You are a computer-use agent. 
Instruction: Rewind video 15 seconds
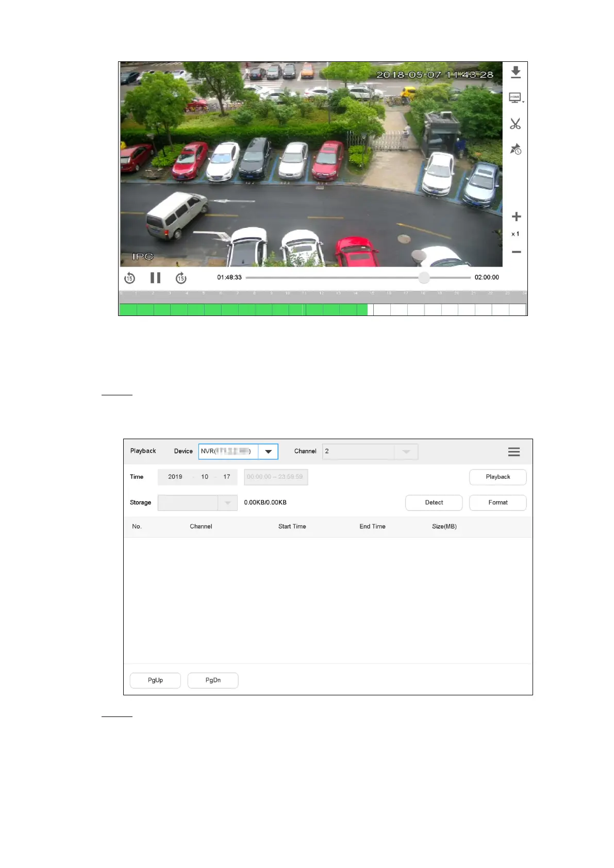coord(129,278)
